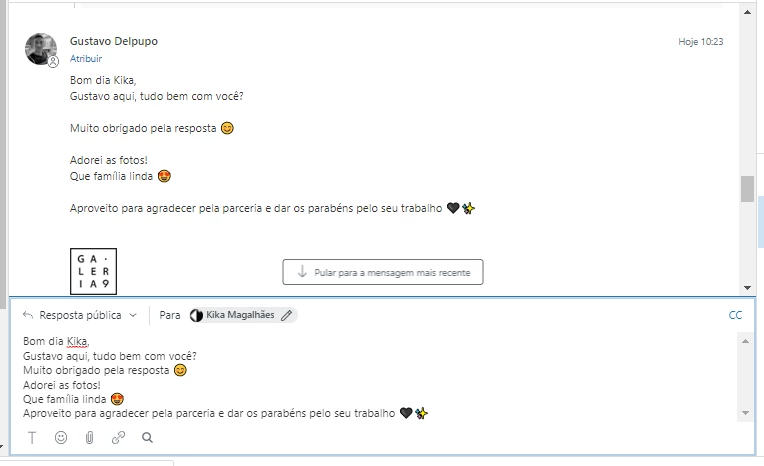Image resolution: width=764 pixels, height=466 pixels.
Task: Edit recipient Kika Magalhães pencil icon
Action: [286, 315]
